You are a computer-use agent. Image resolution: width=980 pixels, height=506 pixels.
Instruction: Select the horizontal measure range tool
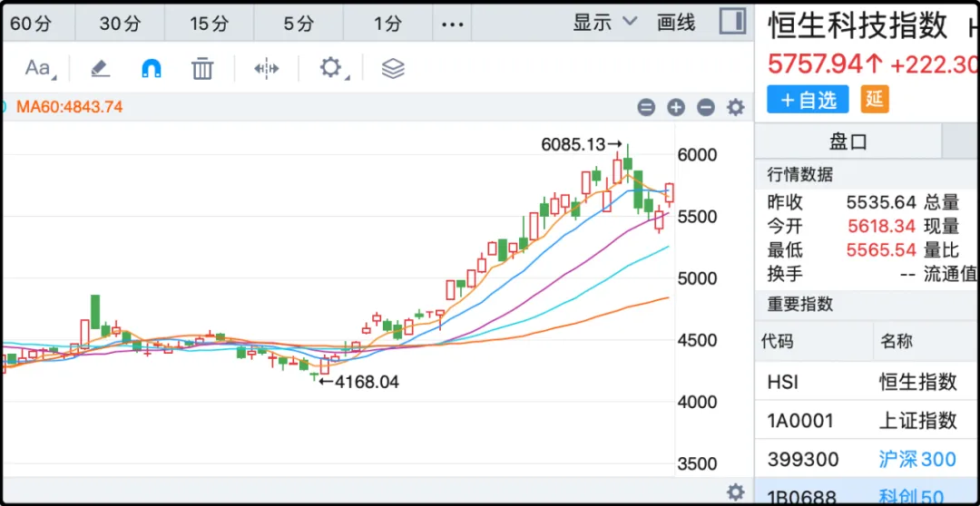(266, 68)
